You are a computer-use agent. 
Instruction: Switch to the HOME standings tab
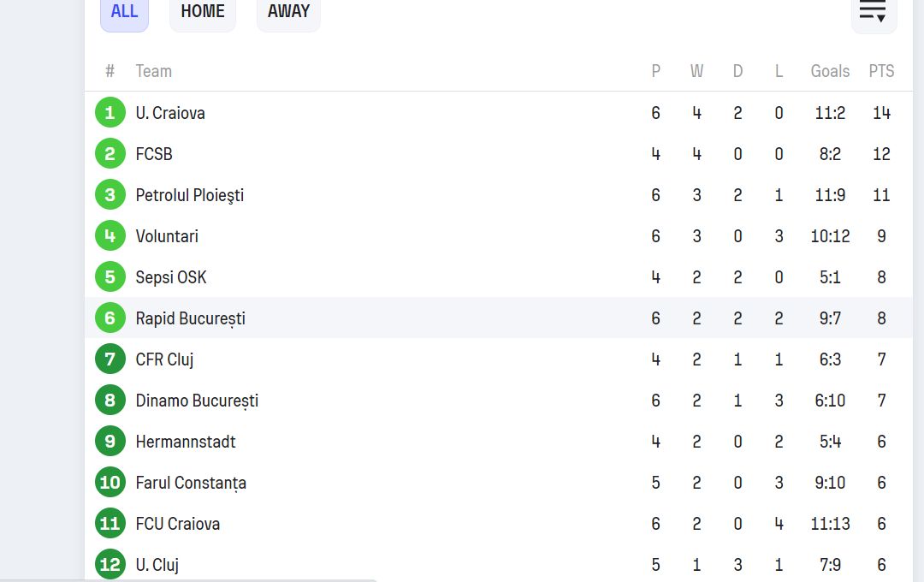pos(203,12)
